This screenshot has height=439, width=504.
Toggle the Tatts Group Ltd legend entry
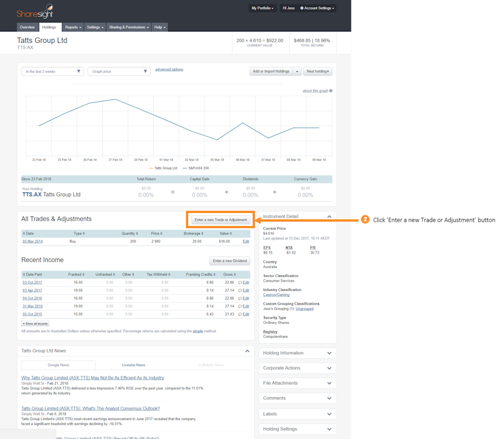coord(163,168)
